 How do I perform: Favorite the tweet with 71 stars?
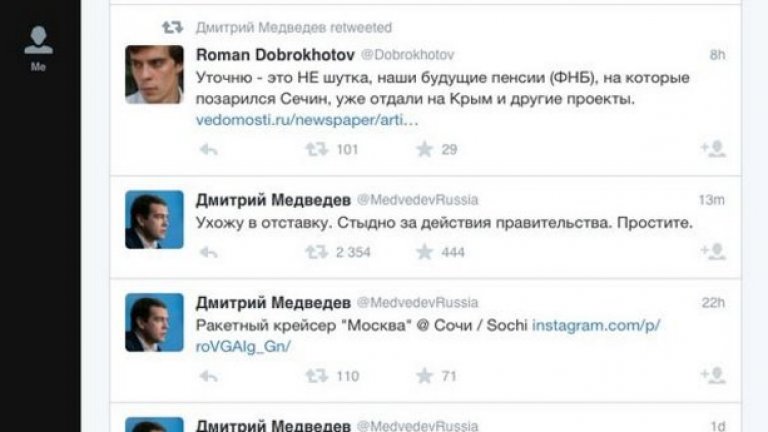(x=424, y=376)
